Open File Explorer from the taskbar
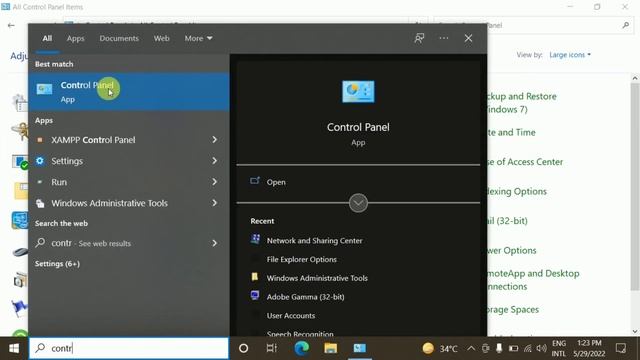This screenshot has width=640, height=360. pyautogui.click(x=331, y=348)
